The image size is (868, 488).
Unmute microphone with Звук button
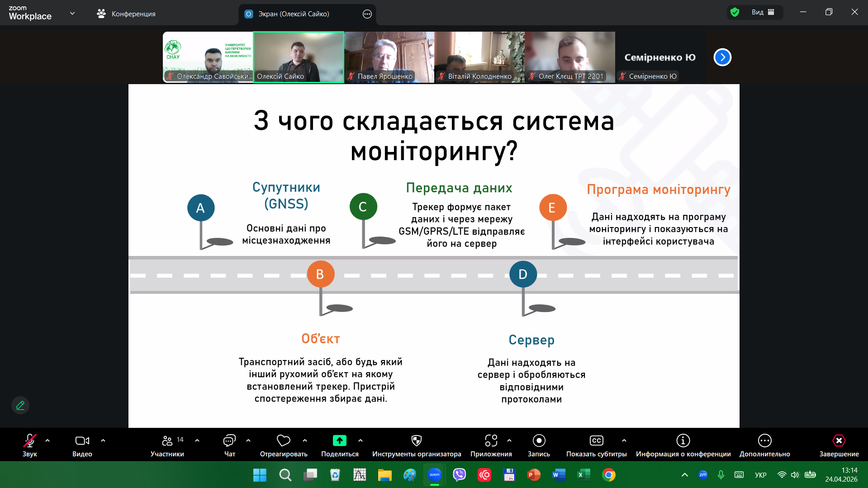coord(30,441)
